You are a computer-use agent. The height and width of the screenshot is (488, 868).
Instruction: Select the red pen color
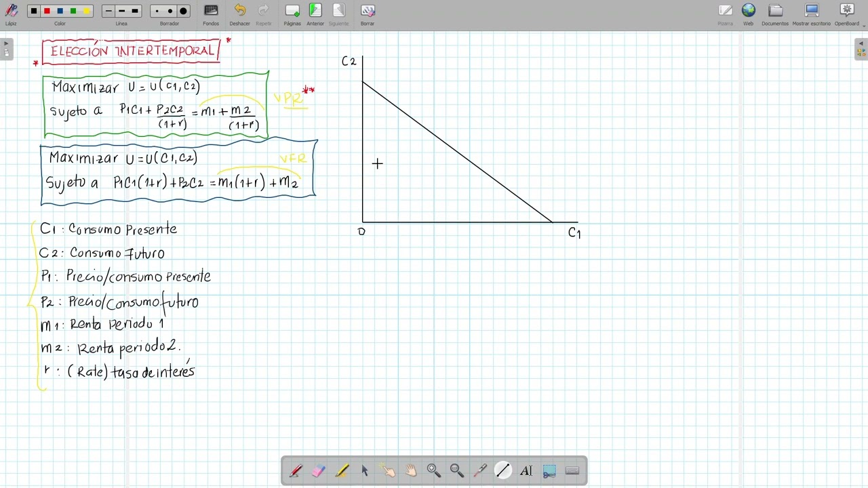pyautogui.click(x=47, y=11)
